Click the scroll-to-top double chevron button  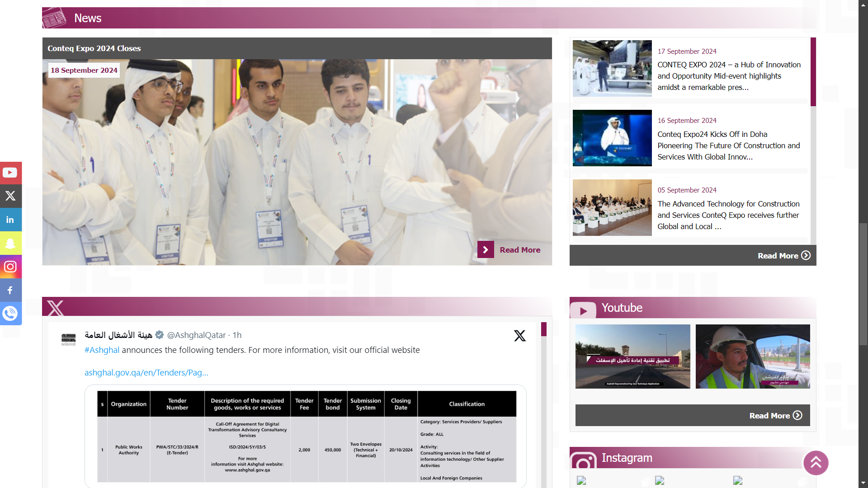tap(816, 463)
